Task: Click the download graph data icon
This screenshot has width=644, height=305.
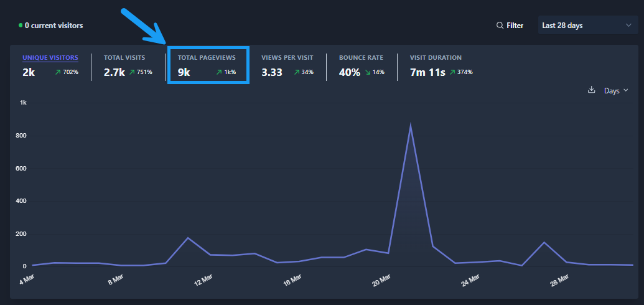Action: point(591,90)
